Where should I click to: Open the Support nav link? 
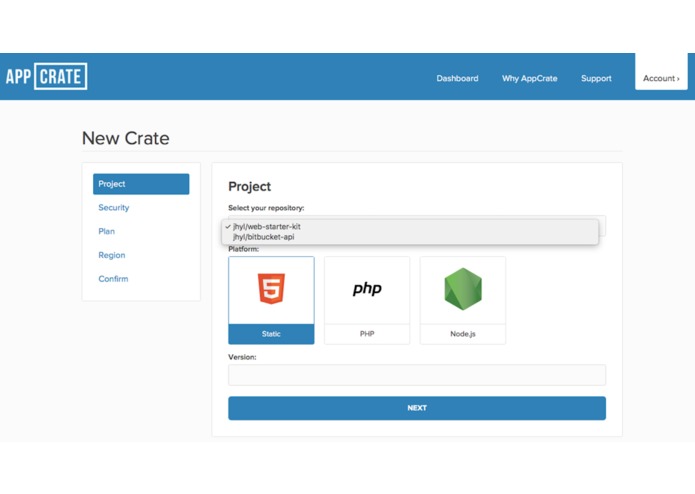click(596, 78)
